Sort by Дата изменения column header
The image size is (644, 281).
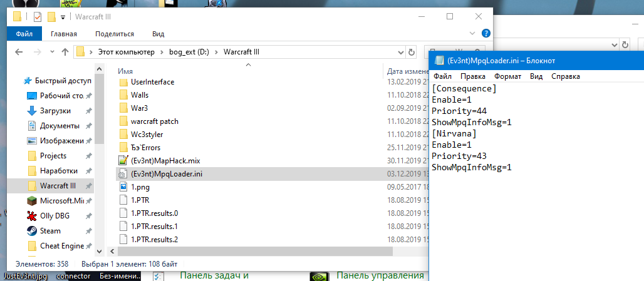[408, 71]
